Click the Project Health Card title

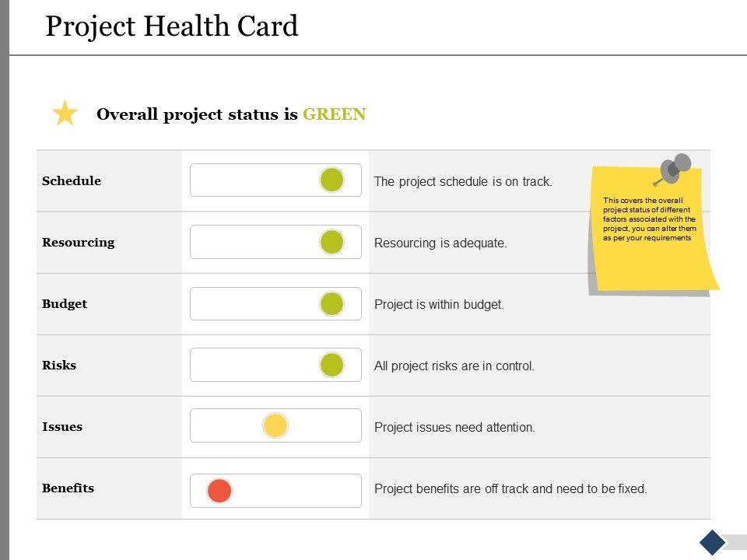click(172, 26)
